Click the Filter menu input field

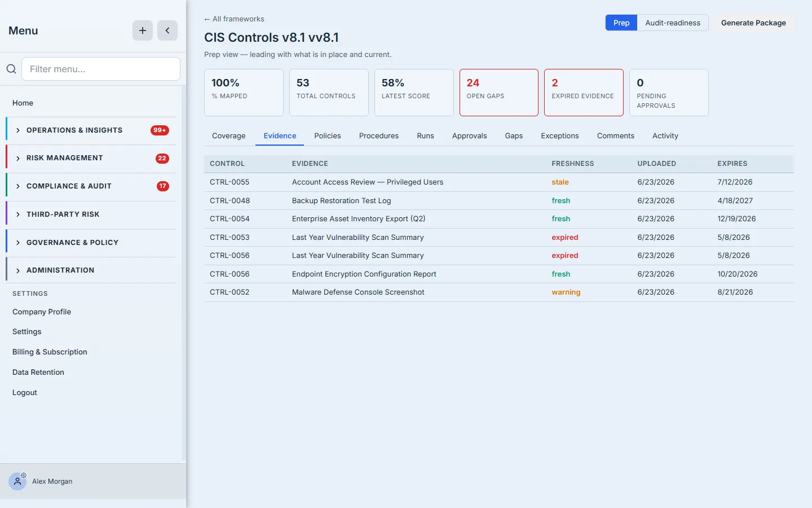coord(101,69)
